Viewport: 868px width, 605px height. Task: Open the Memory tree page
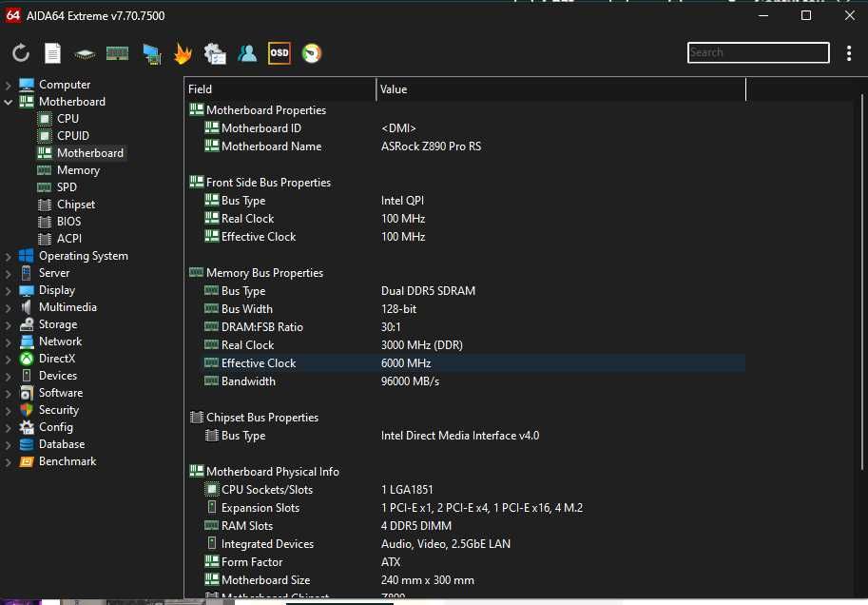[78, 170]
